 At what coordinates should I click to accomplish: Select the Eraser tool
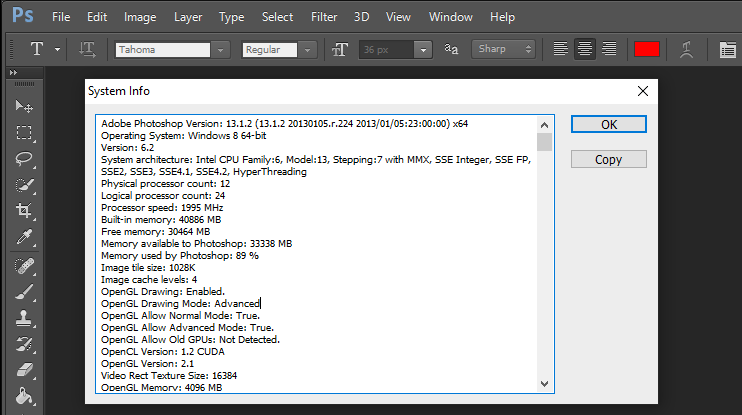[24, 370]
